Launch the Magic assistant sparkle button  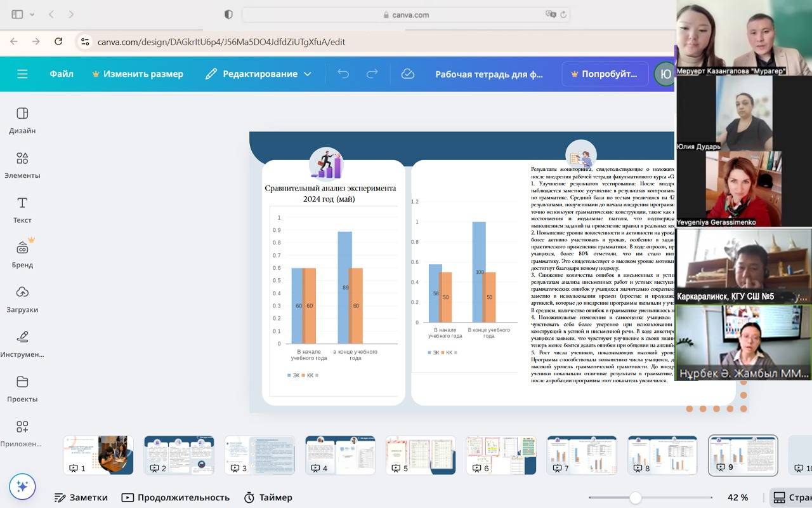pos(22,486)
